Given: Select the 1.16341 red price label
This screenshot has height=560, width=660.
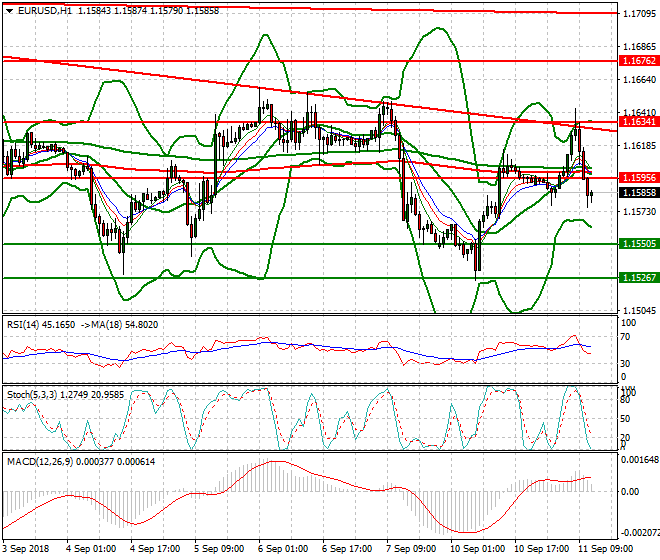Looking at the screenshot, I should 639,122.
